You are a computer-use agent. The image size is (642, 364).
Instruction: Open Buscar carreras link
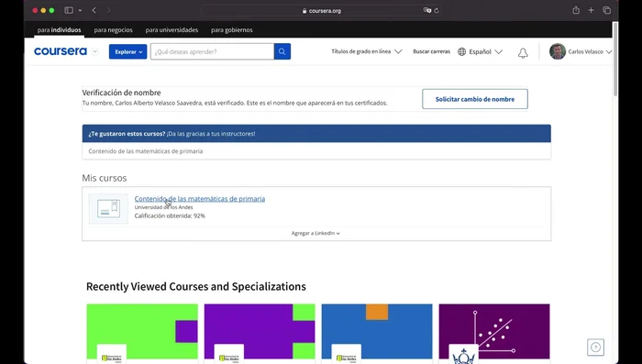click(431, 51)
